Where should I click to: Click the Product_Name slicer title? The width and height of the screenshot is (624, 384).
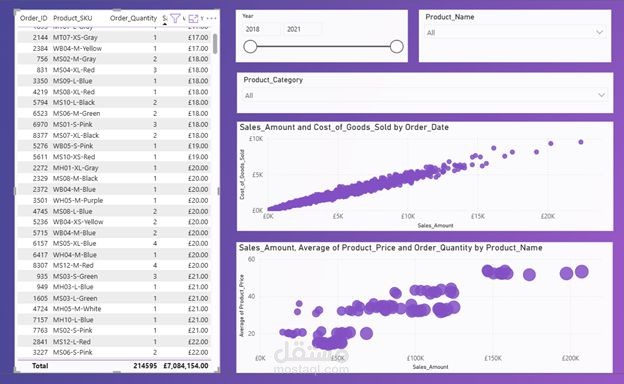coord(450,17)
